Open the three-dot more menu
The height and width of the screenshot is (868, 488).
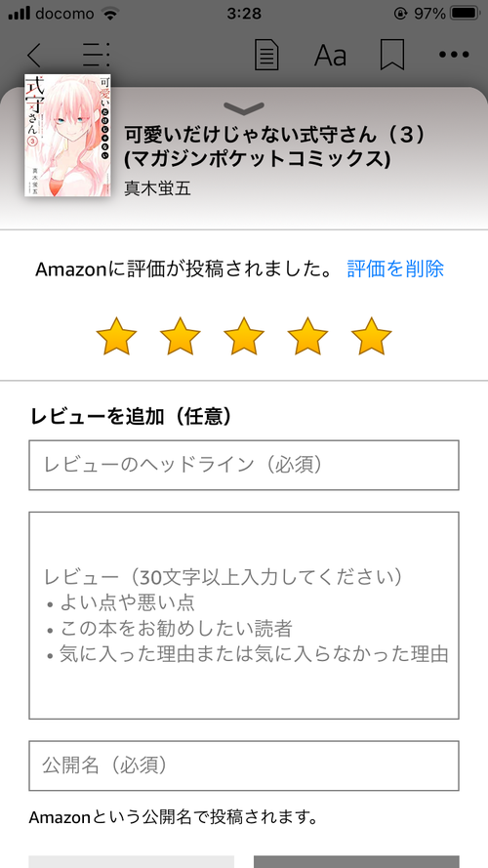[454, 55]
